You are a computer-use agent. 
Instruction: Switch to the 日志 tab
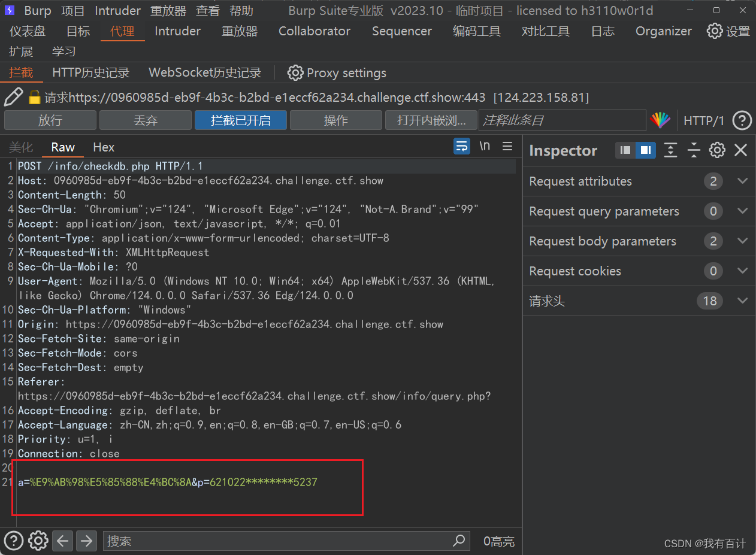pos(603,31)
